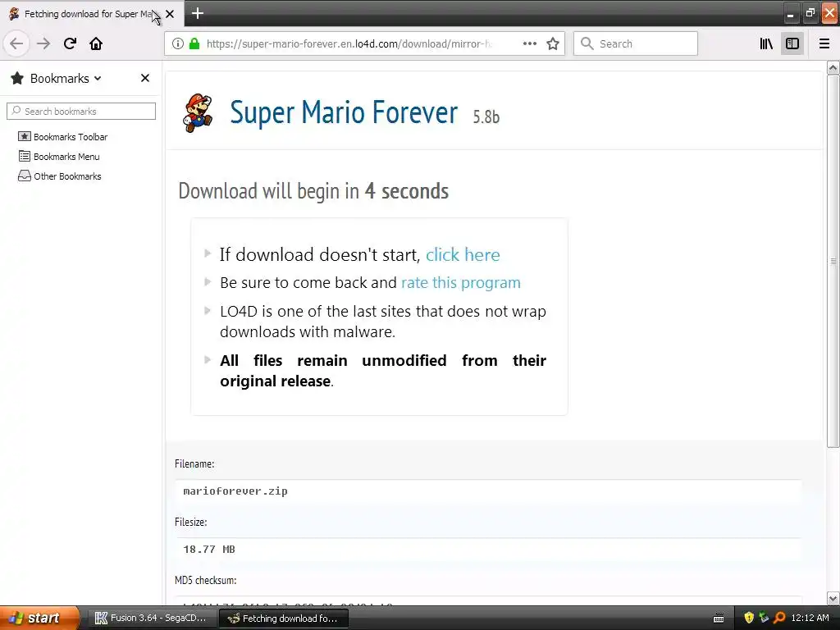The width and height of the screenshot is (840, 630).
Task: Click the 12:12 AM clock
Action: pyautogui.click(x=810, y=618)
